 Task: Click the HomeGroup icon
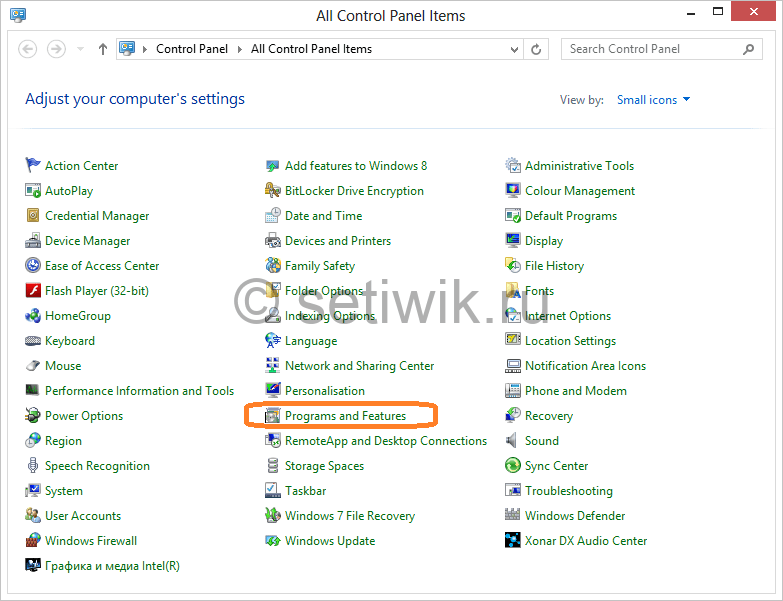coord(33,315)
